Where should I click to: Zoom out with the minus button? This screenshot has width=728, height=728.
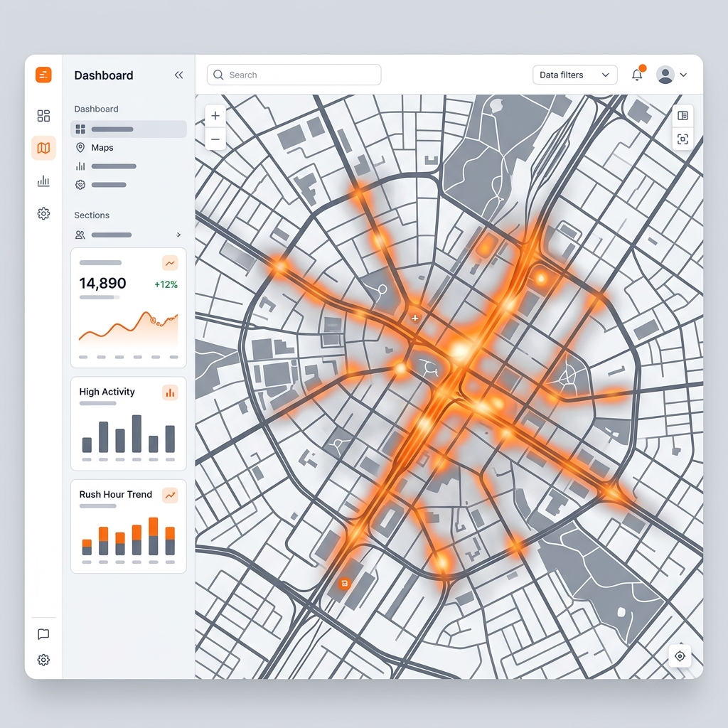pos(215,139)
